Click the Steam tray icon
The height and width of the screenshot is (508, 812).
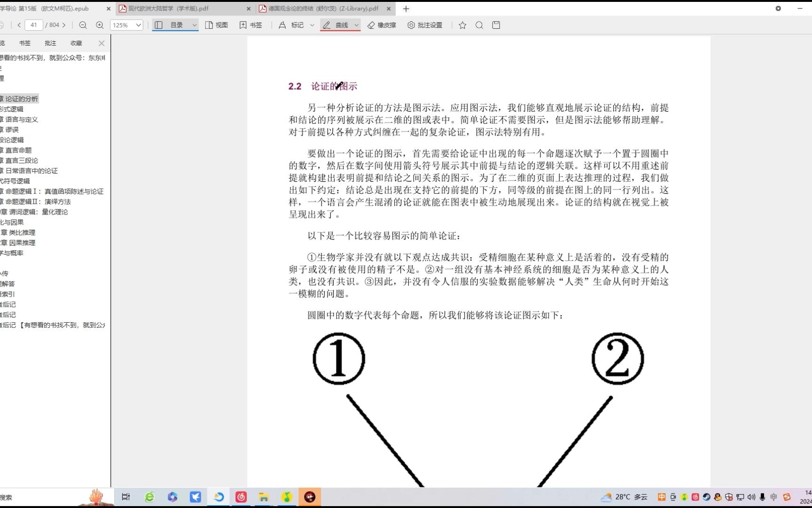pyautogui.click(x=706, y=497)
